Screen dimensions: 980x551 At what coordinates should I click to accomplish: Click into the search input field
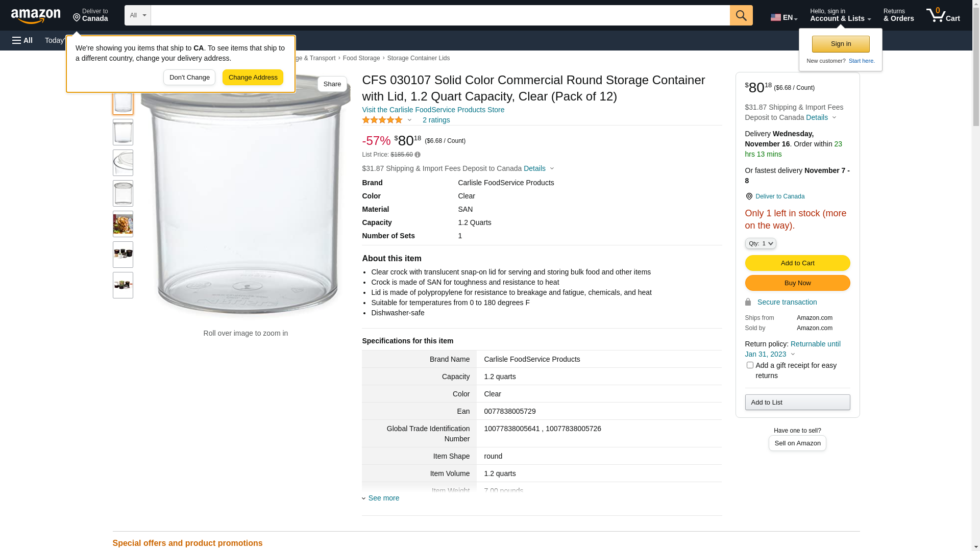click(x=440, y=15)
